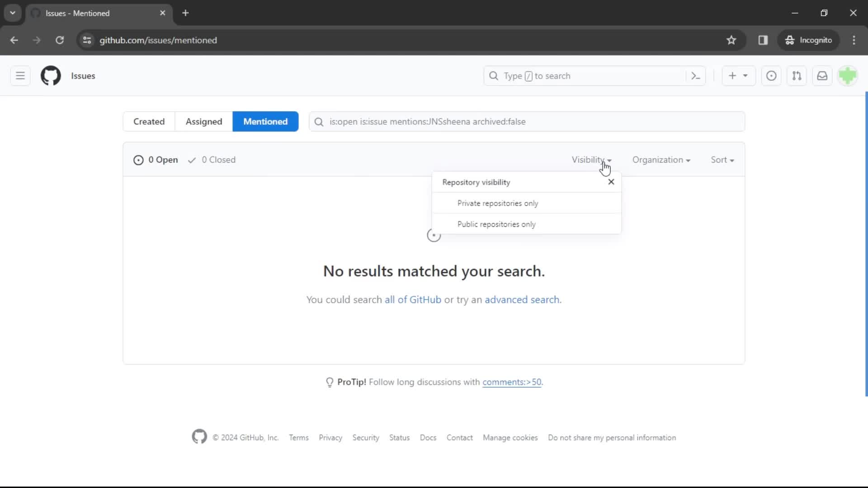Open the notifications bell icon
Viewport: 868px width, 488px height.
[x=823, y=75]
